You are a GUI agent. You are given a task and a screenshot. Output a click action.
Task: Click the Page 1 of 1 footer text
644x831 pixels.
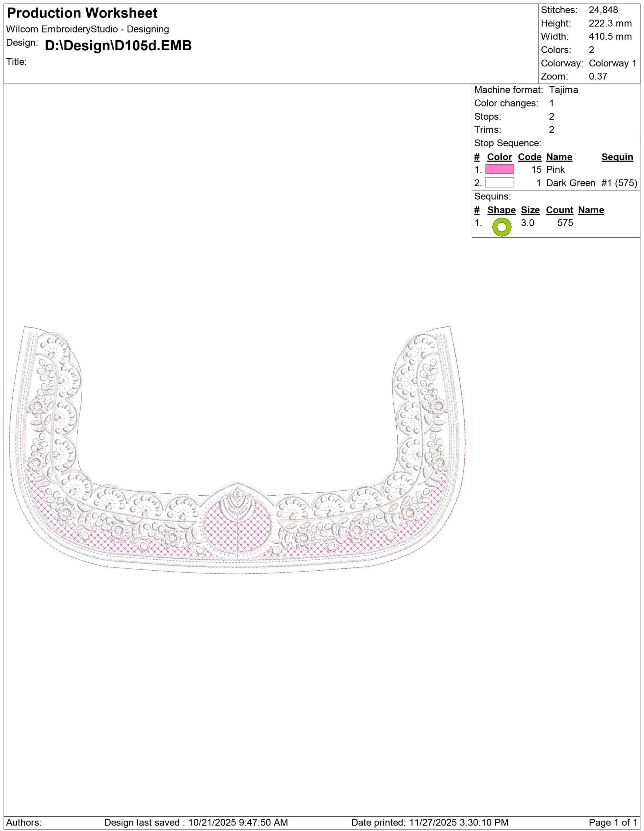pyautogui.click(x=613, y=822)
